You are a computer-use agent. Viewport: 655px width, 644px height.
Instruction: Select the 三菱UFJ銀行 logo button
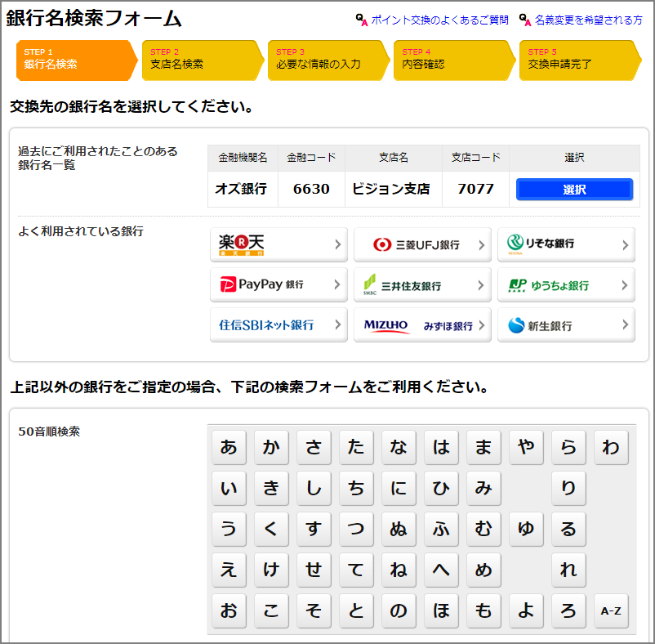click(422, 244)
